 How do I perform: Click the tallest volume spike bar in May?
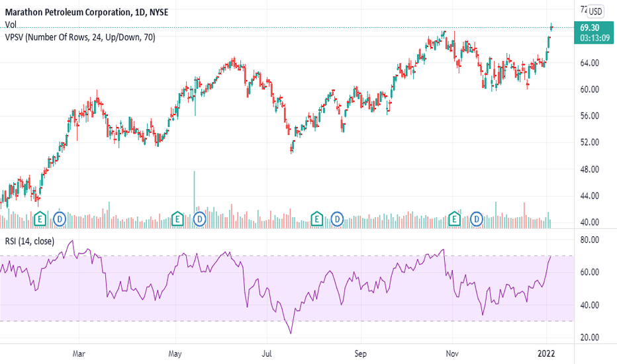click(x=194, y=199)
